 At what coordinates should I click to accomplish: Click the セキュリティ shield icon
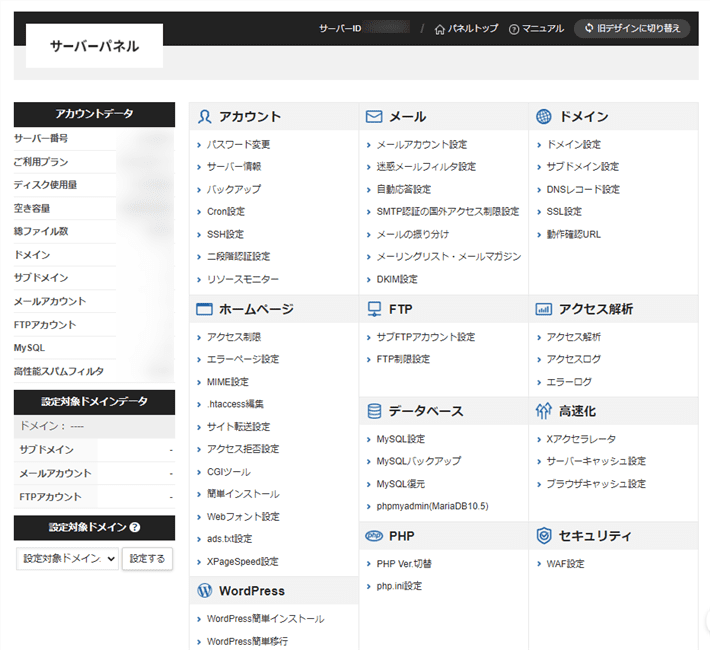point(544,535)
